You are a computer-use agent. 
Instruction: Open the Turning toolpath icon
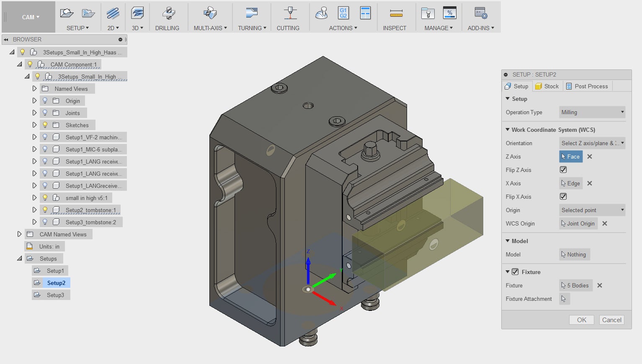click(252, 14)
